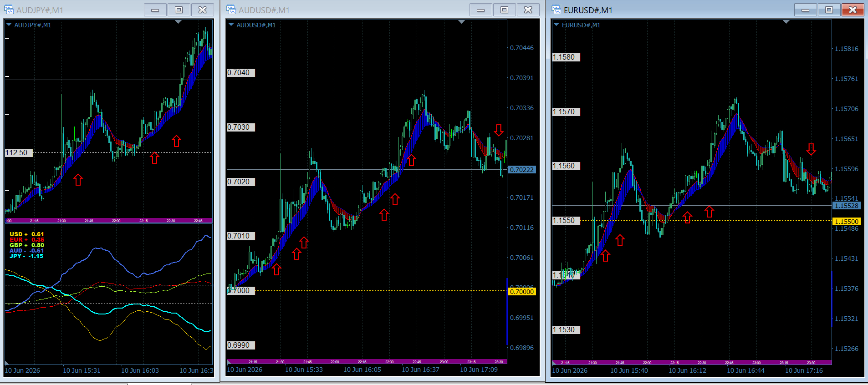The width and height of the screenshot is (868, 385).
Task: Restore the AUDUSD#,M1 chart window
Action: (x=505, y=10)
